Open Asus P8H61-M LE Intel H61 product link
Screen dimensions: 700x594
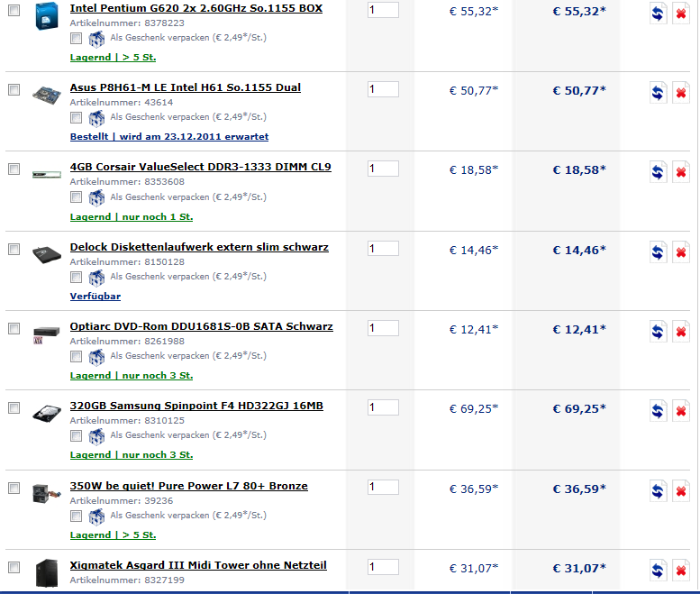[x=186, y=87]
